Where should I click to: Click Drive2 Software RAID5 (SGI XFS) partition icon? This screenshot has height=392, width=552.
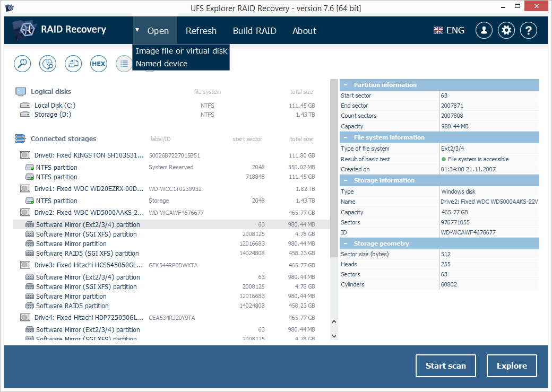(30, 254)
